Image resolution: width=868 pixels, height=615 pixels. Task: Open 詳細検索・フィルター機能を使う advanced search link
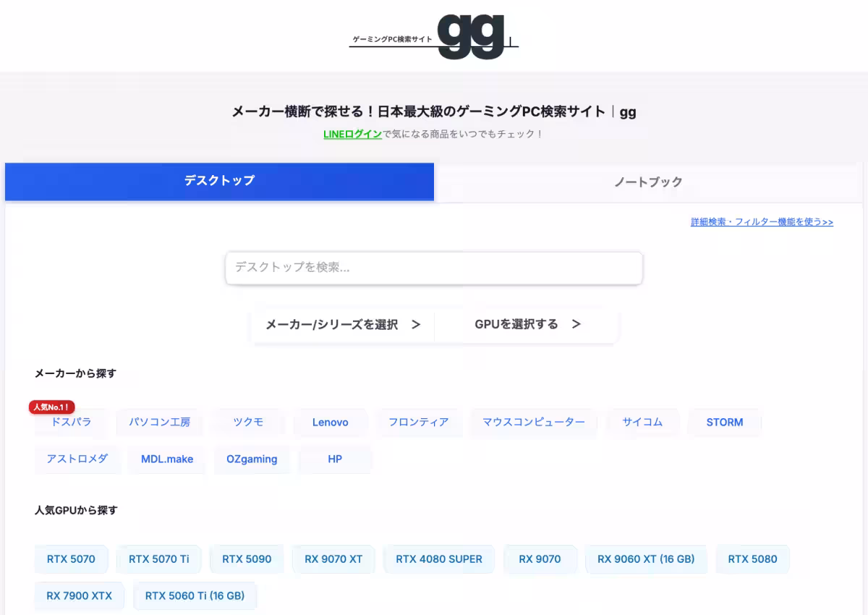(761, 221)
